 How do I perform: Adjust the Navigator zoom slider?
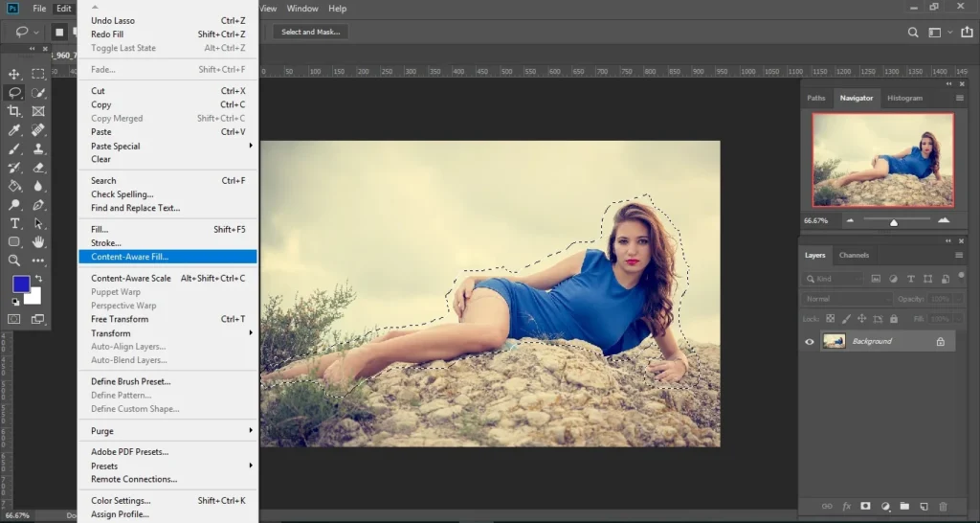click(x=894, y=222)
